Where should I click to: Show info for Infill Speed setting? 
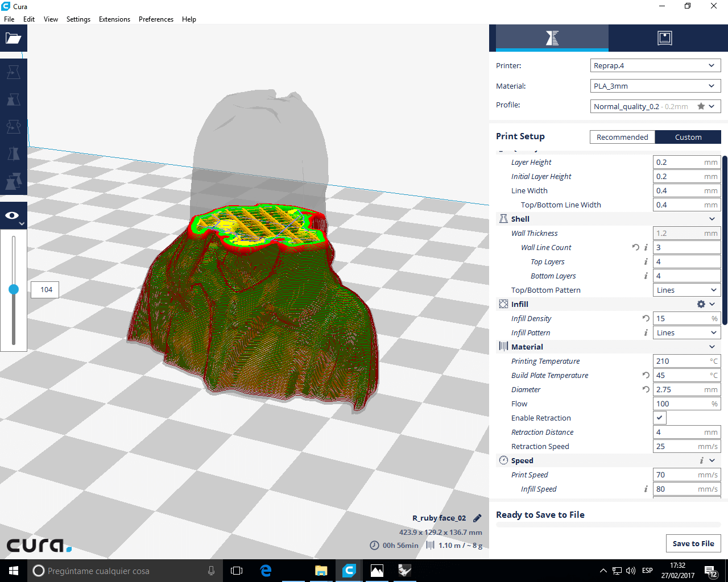[x=646, y=489]
